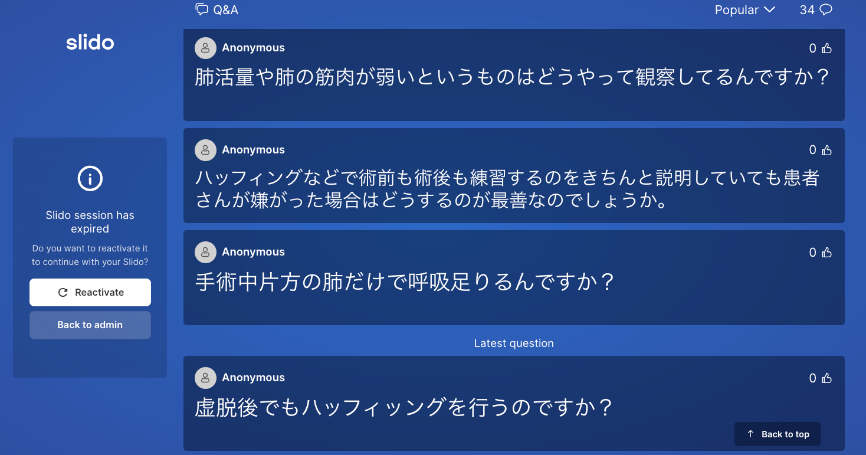The image size is (866, 455).
Task: Click the latest question's Anonymous avatar
Action: coord(205,378)
